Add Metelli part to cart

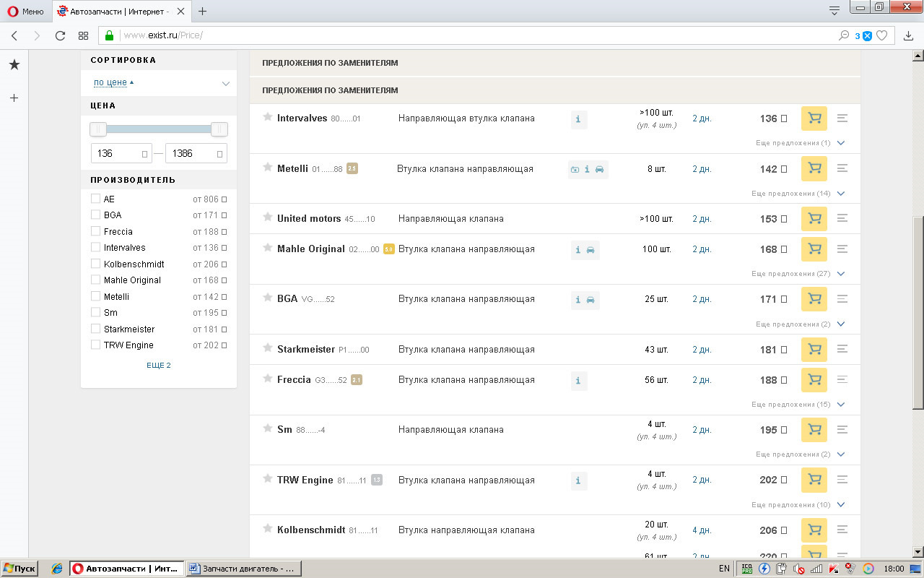(x=814, y=169)
